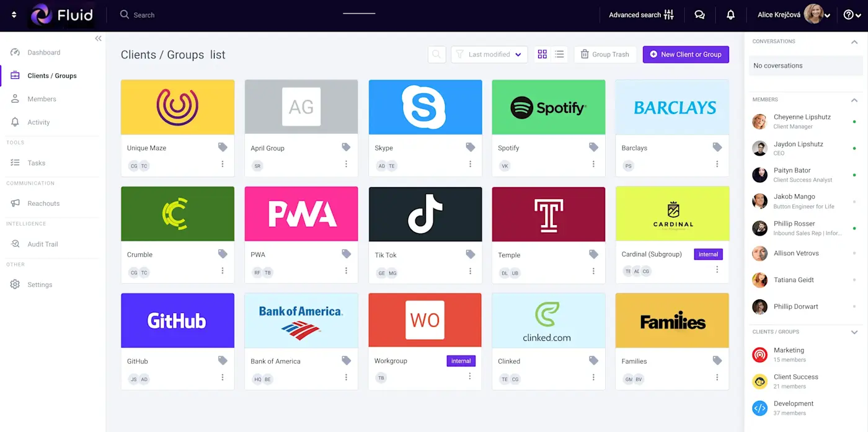Open the three-dot menu for Skype
This screenshot has width=868, height=432.
tap(470, 164)
